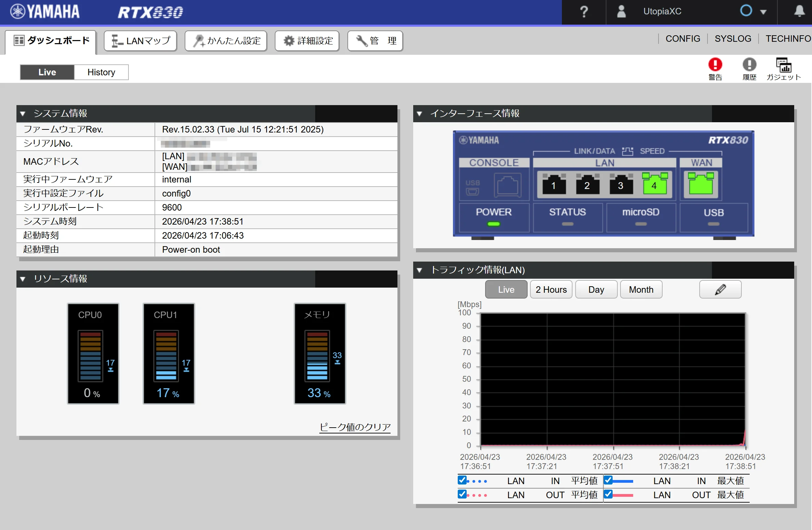Toggle LAN IN 最大値 checkbox

click(608, 480)
